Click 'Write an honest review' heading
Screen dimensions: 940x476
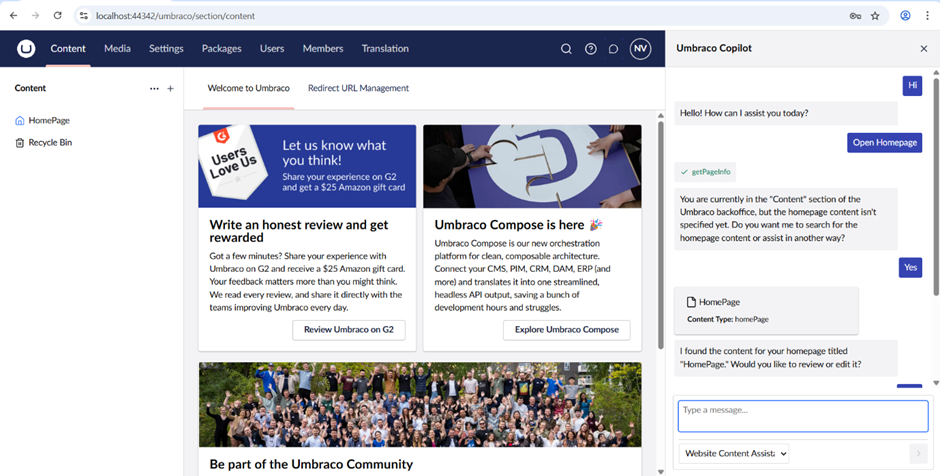[299, 231]
